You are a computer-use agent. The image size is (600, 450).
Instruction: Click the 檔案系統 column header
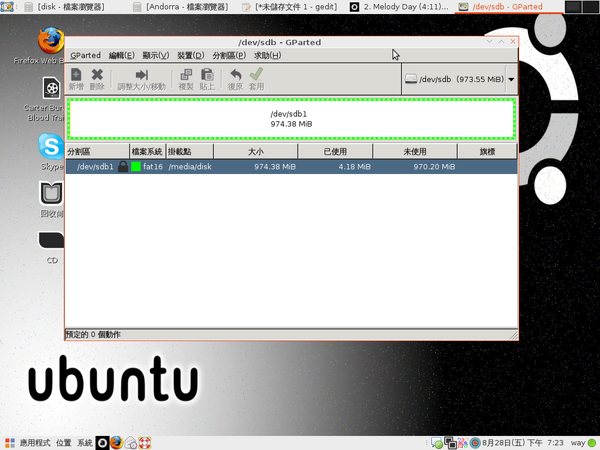[x=147, y=152]
